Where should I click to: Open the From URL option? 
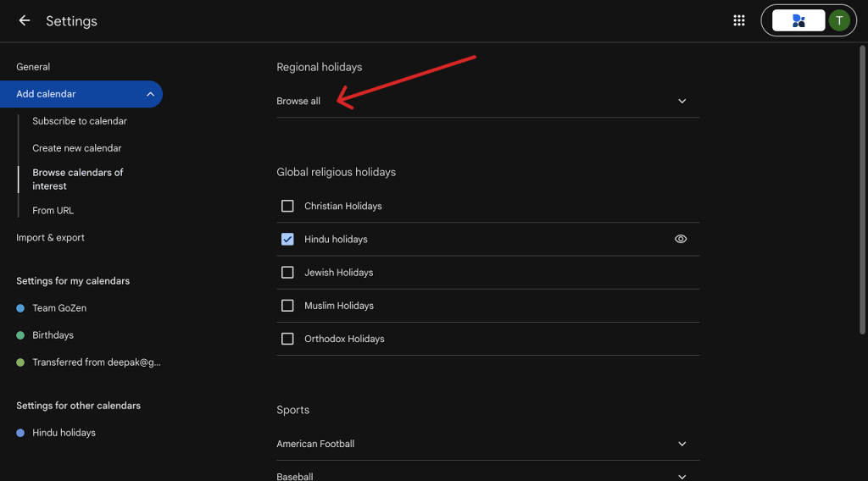[53, 211]
